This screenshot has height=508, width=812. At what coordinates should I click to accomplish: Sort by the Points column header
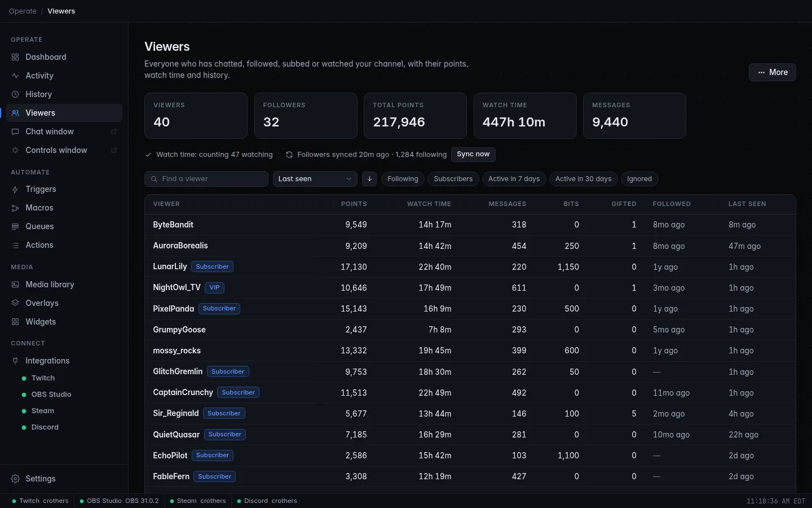point(354,204)
